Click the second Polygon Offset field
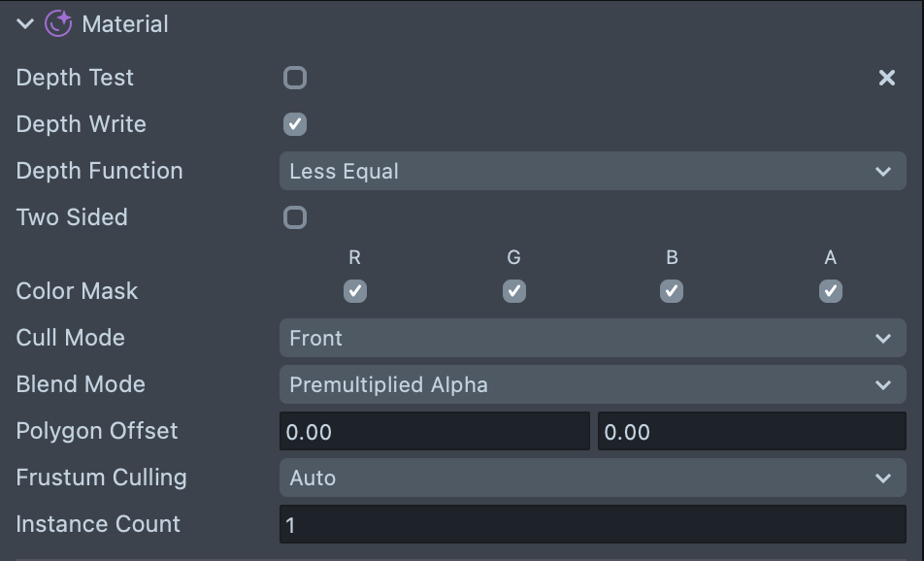The image size is (924, 561). 751,432
